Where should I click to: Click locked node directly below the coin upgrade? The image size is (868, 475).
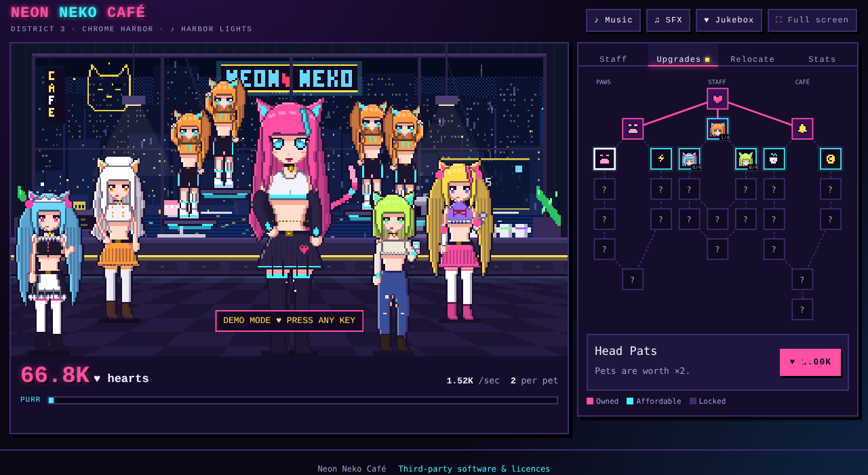point(831,189)
